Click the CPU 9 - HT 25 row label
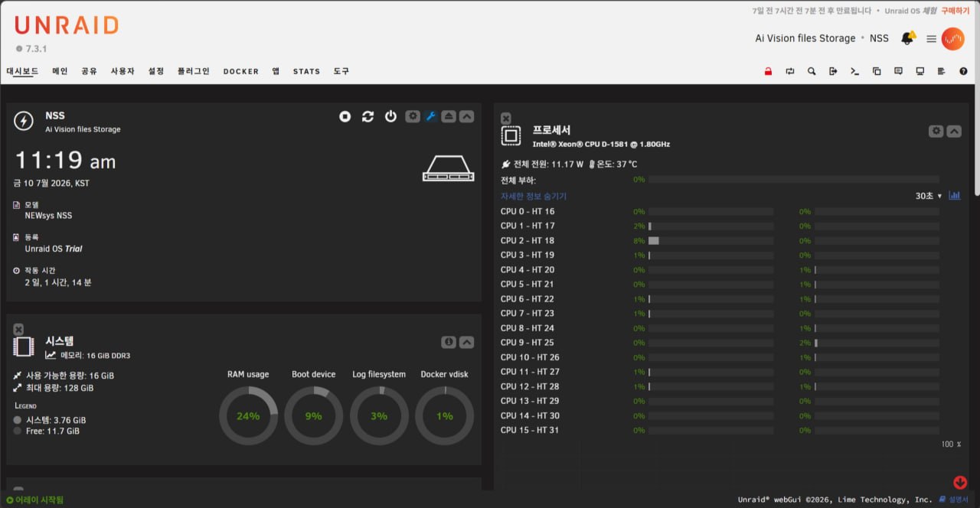Viewport: 980px width, 508px height. click(528, 342)
